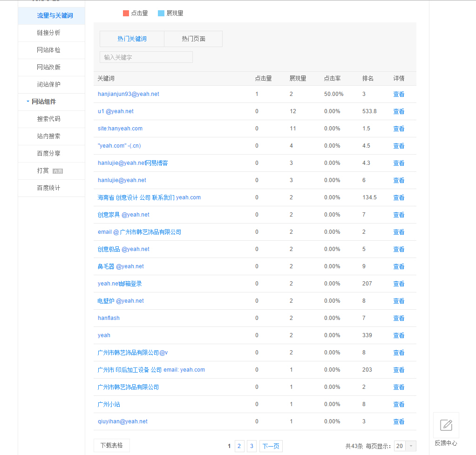The height and width of the screenshot is (455, 476).
Task: Switch to the 热门页面 tab
Action: 193,39
